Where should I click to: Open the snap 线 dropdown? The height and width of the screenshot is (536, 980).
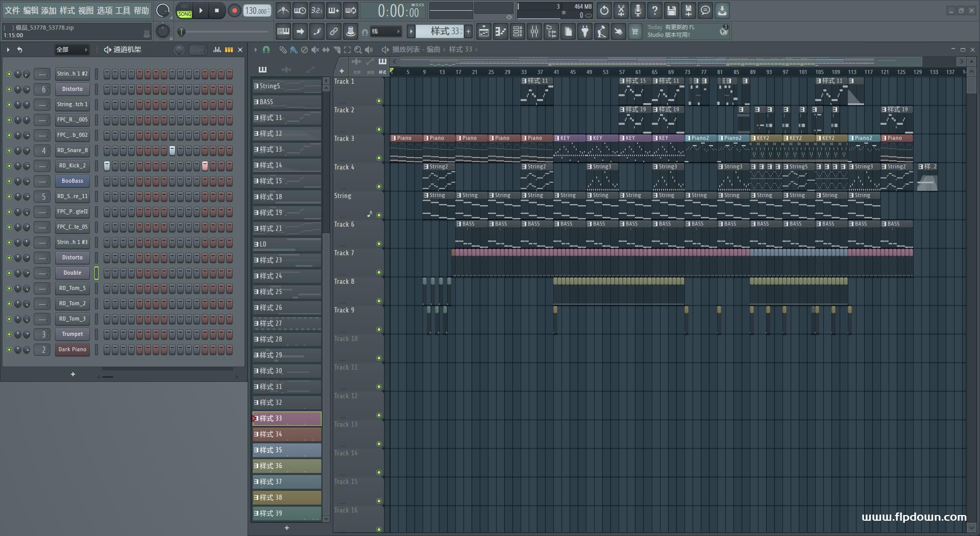tap(385, 32)
